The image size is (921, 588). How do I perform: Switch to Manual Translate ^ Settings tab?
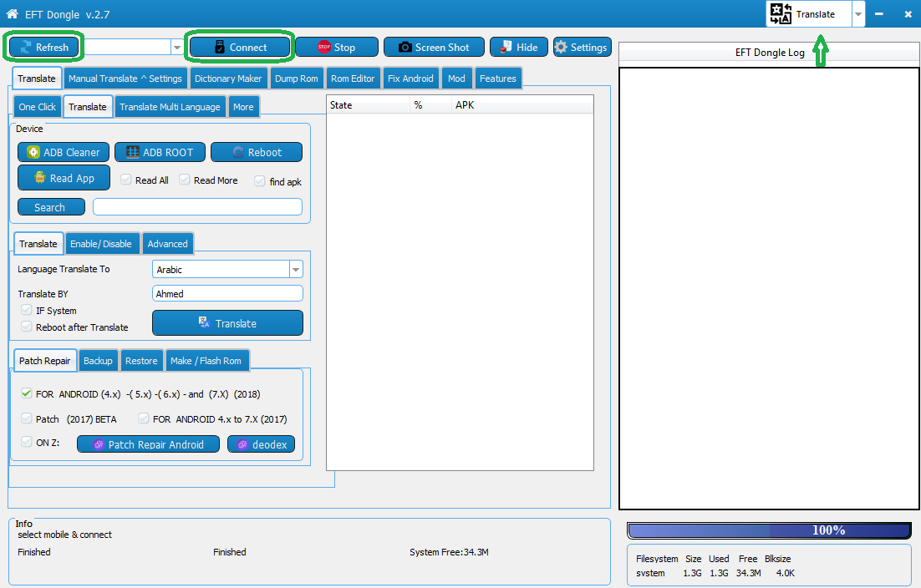point(125,78)
